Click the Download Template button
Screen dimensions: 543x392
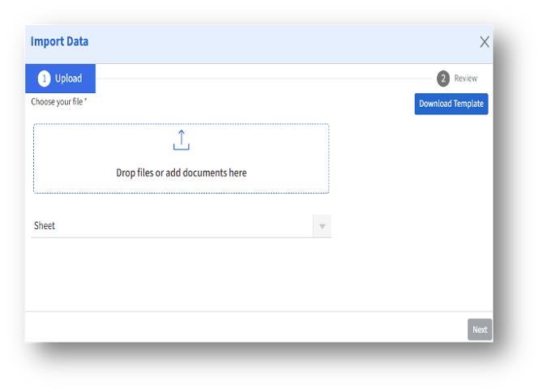[451, 104]
